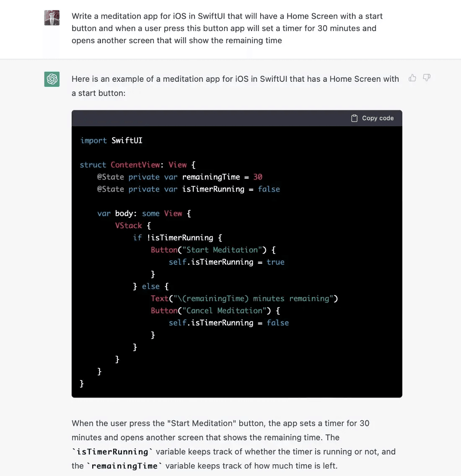The height and width of the screenshot is (476, 461).
Task: Click the ChatGPT logo avatar
Action: coord(52,79)
